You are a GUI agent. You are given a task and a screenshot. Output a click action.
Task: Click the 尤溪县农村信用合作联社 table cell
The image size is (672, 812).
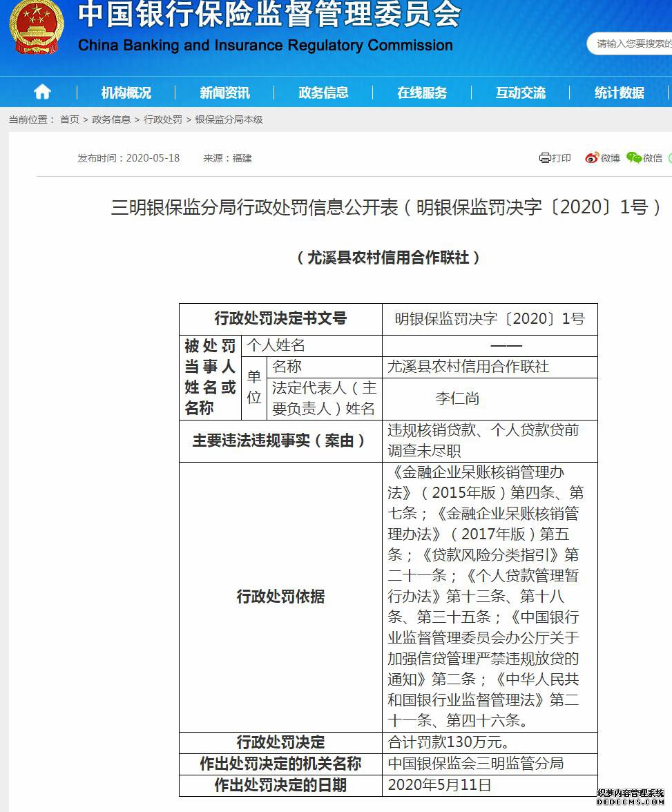(490, 367)
